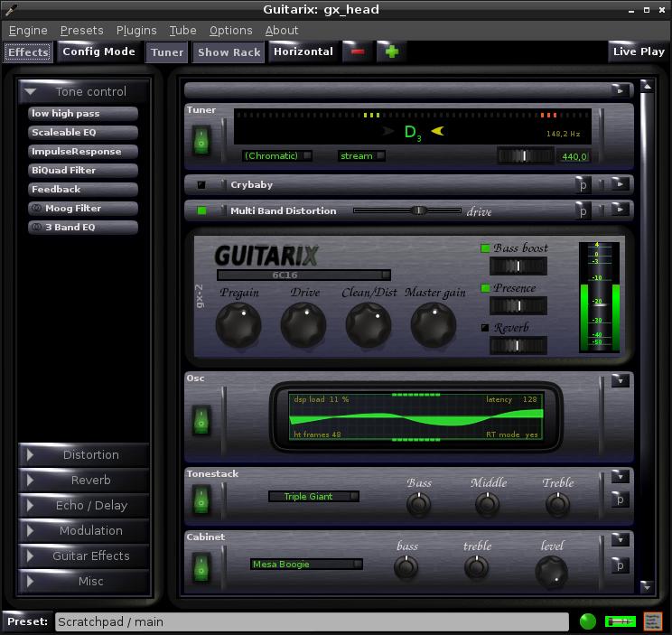Click the Effects toolbar button
The image size is (672, 635).
tap(28, 51)
